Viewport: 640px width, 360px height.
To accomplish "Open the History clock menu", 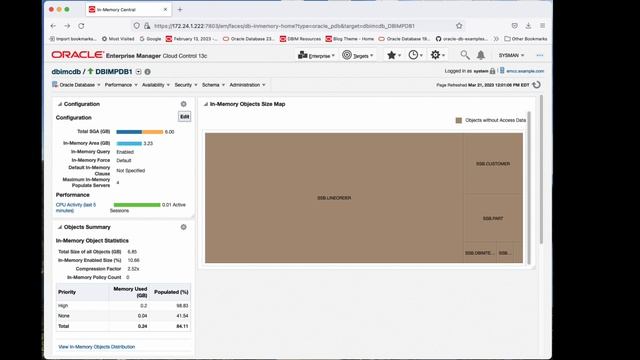I will tap(416, 55).
